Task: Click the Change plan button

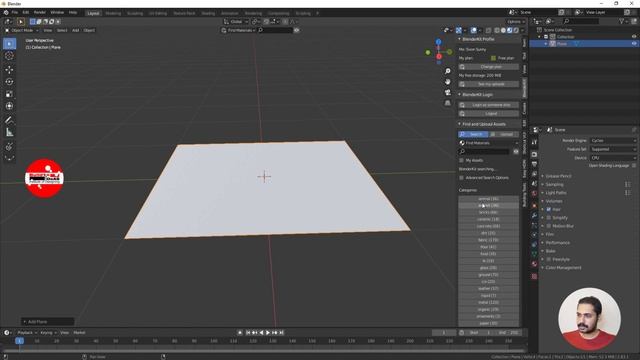Action: click(489, 67)
